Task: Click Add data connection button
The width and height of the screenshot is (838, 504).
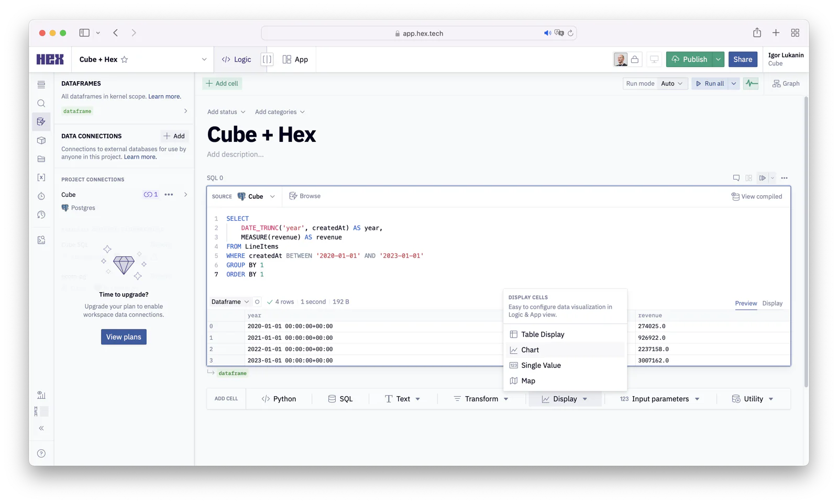Action: click(174, 136)
